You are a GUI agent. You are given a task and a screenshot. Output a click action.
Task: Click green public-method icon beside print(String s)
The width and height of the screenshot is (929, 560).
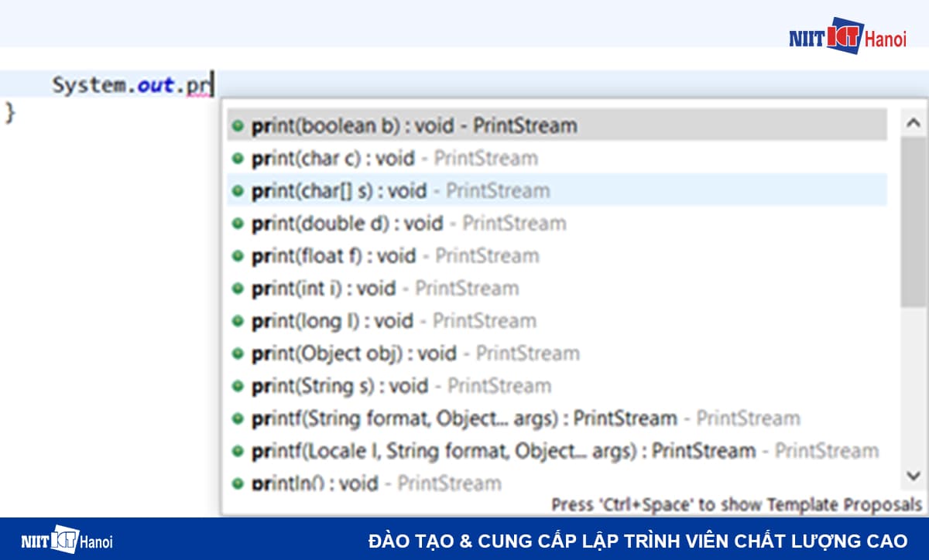click(x=238, y=386)
